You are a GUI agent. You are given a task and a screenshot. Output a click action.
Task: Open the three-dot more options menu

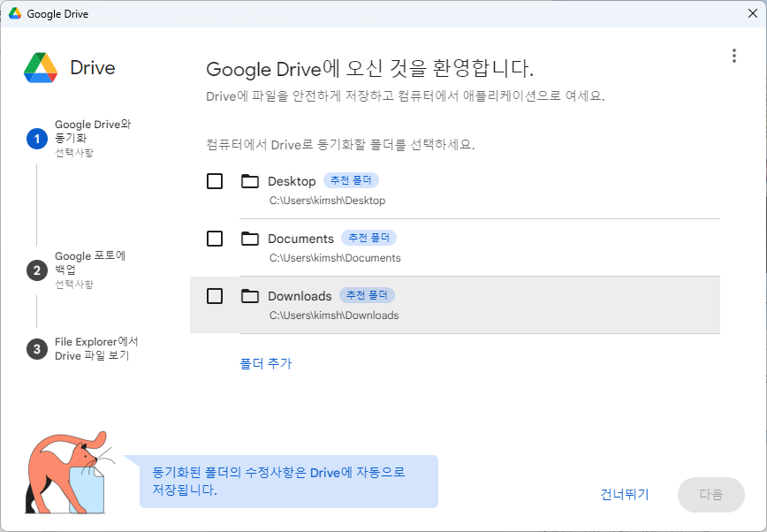coord(733,56)
